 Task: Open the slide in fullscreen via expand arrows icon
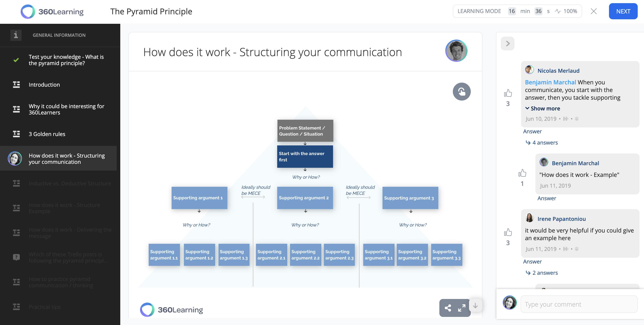(462, 308)
